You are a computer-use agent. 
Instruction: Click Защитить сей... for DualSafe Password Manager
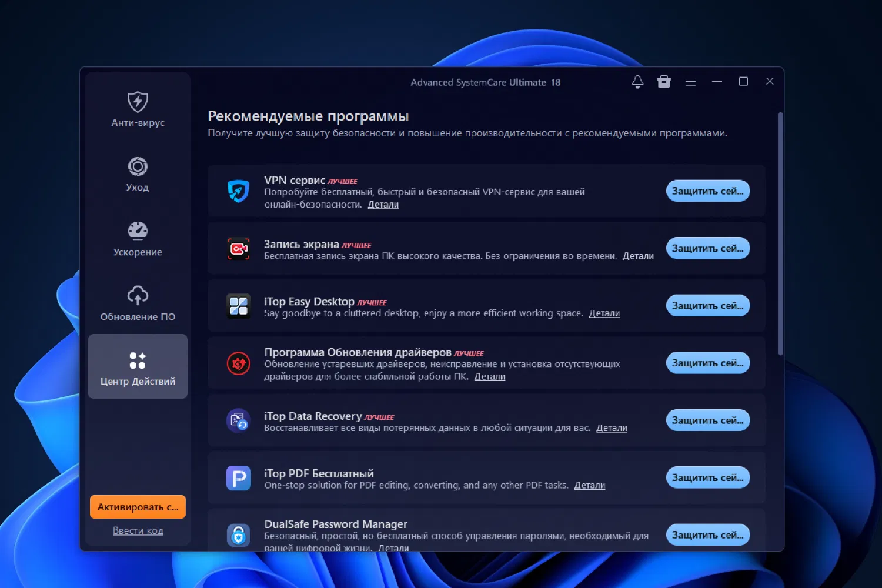point(708,535)
